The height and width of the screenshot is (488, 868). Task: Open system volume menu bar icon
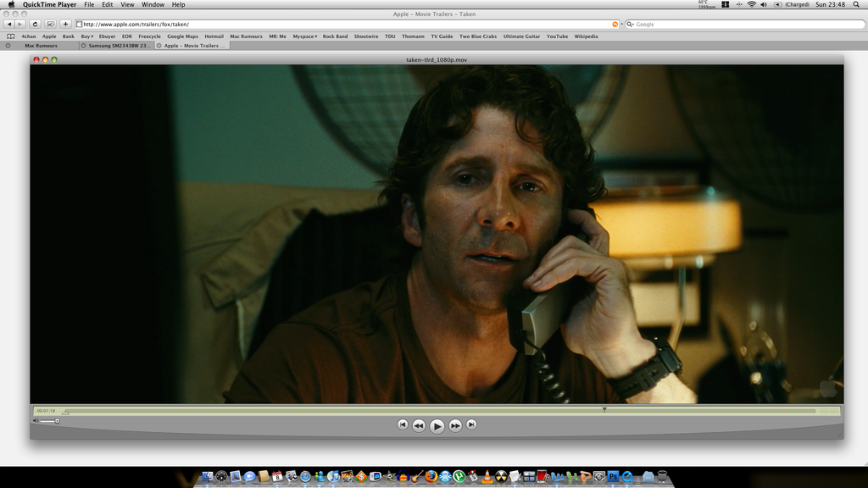click(x=764, y=4)
